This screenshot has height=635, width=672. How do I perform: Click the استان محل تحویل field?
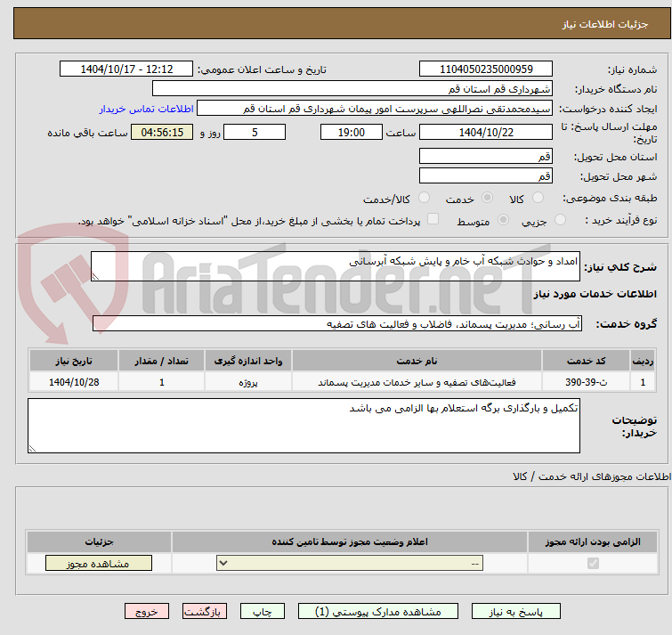click(x=486, y=156)
